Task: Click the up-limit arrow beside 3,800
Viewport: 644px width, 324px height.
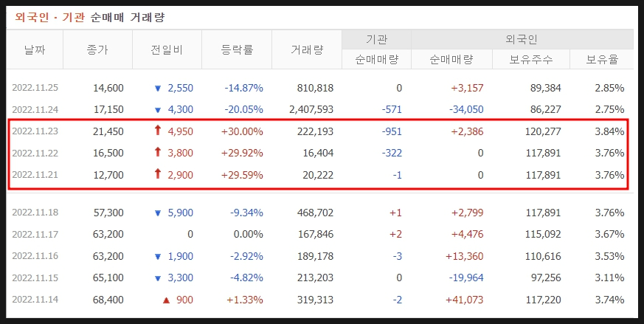Action: tap(158, 153)
